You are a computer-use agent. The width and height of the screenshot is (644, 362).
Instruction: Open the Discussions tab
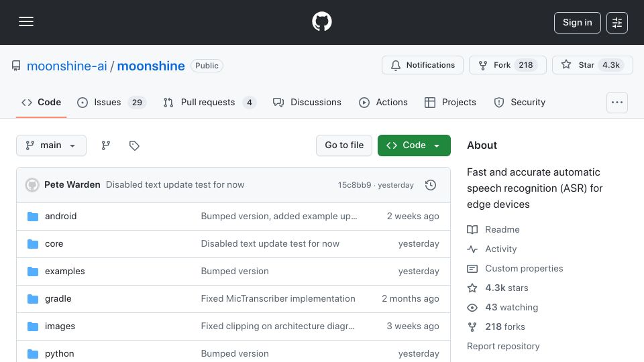coord(307,102)
